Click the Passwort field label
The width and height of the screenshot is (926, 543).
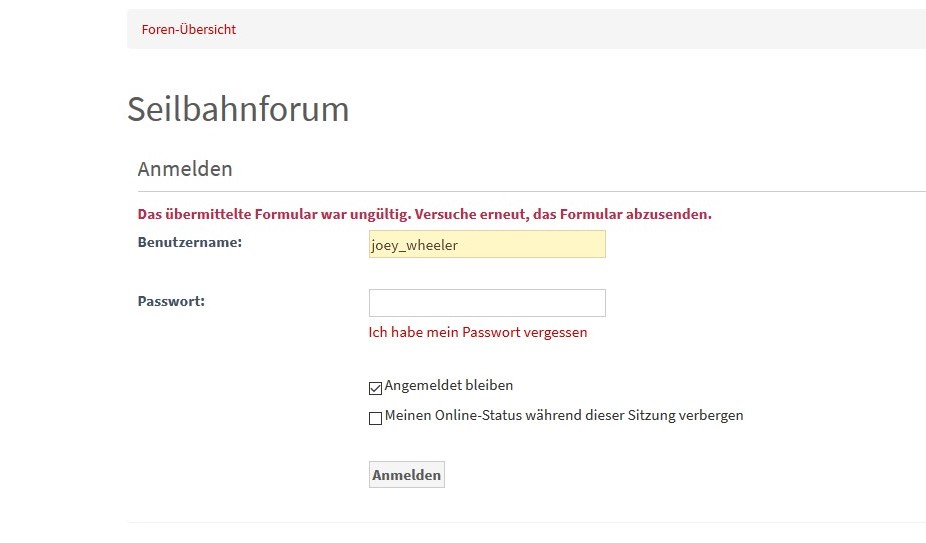pyautogui.click(x=171, y=300)
